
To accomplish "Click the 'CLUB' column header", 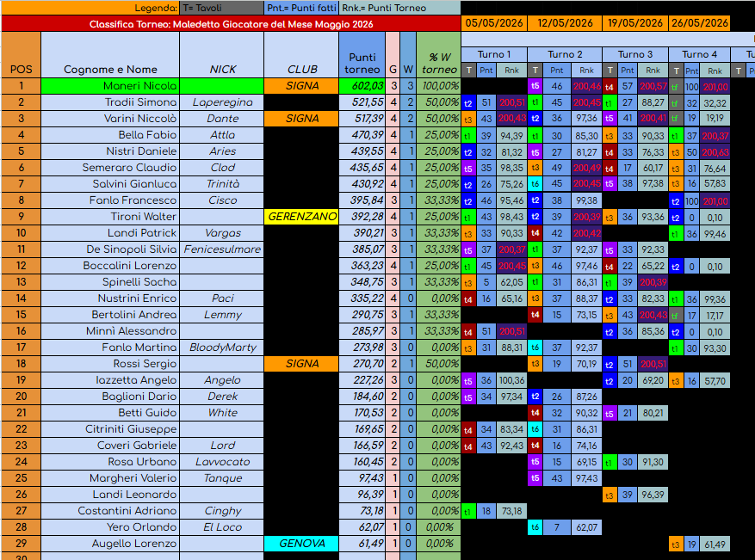I will click(x=301, y=55).
